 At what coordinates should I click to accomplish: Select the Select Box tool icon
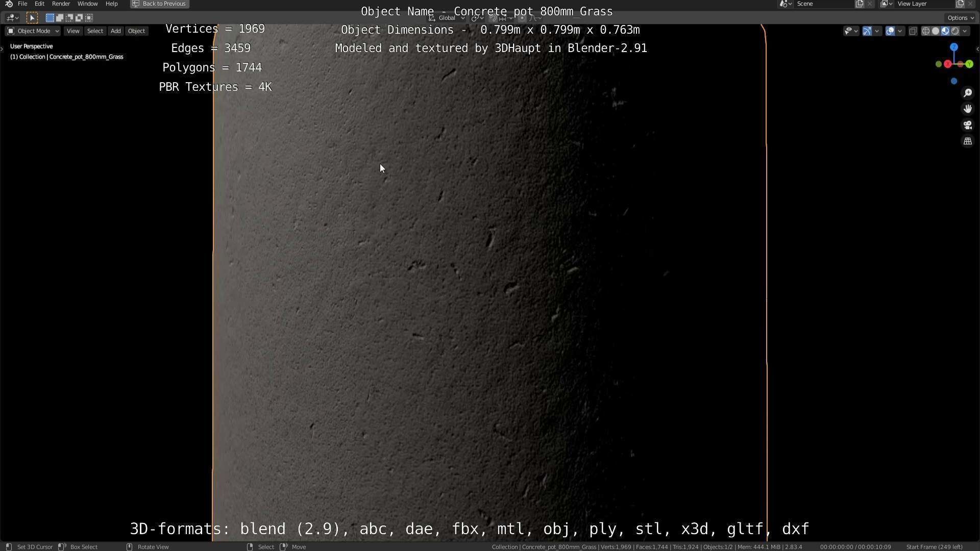click(32, 18)
